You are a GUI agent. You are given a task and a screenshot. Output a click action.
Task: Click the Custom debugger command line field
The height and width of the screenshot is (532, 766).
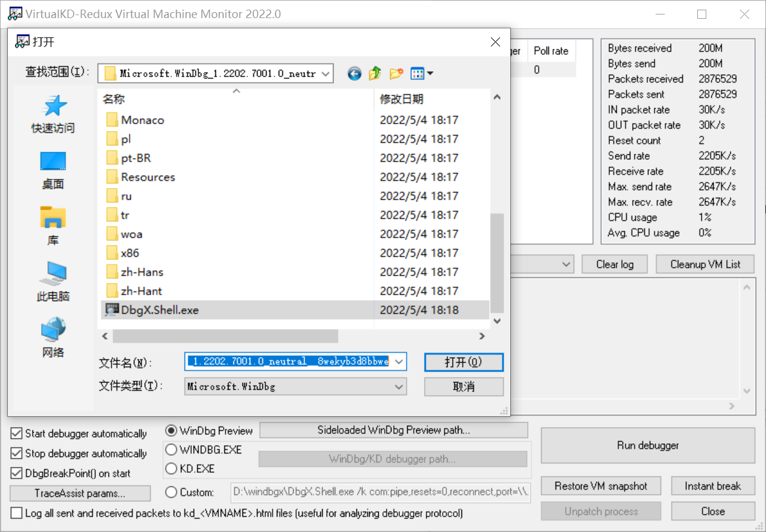381,492
